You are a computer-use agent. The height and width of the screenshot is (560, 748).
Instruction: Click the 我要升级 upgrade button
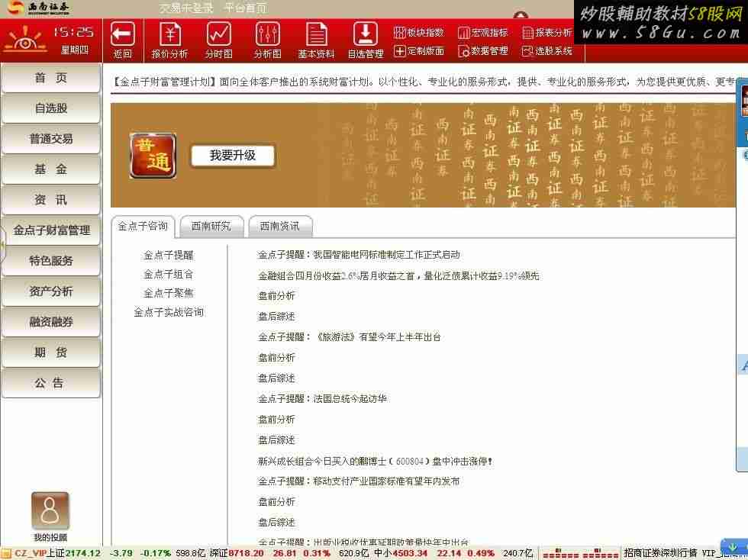(x=233, y=156)
